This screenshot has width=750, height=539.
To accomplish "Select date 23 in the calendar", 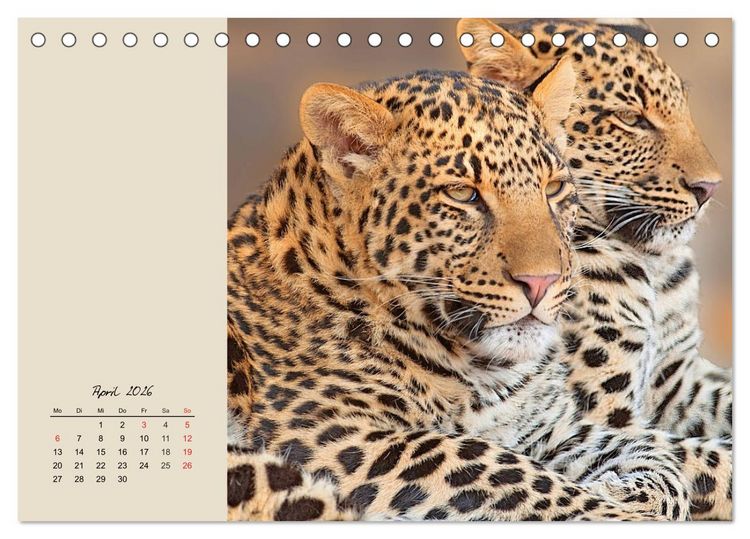I will [x=122, y=465].
